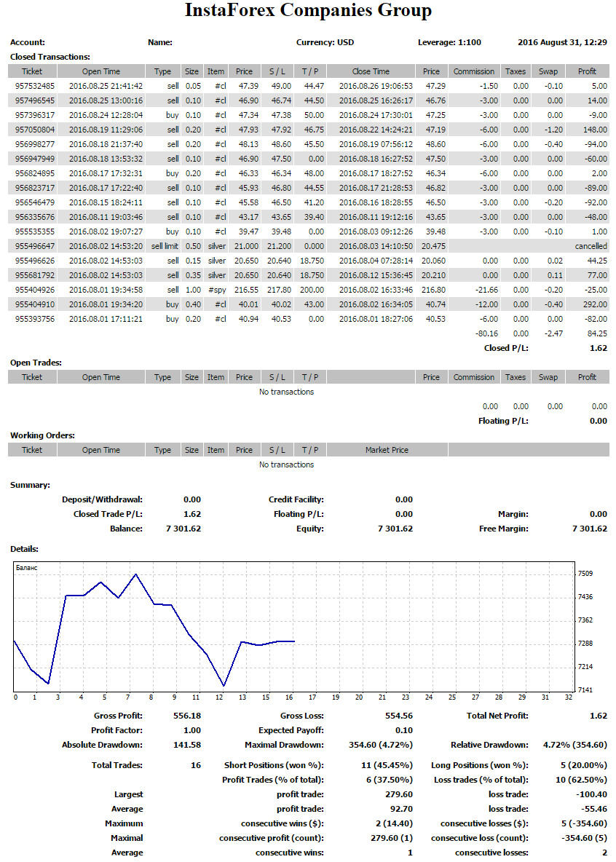Select ticket number 956998277
Screen dimensions: 616x862
[x=35, y=144]
